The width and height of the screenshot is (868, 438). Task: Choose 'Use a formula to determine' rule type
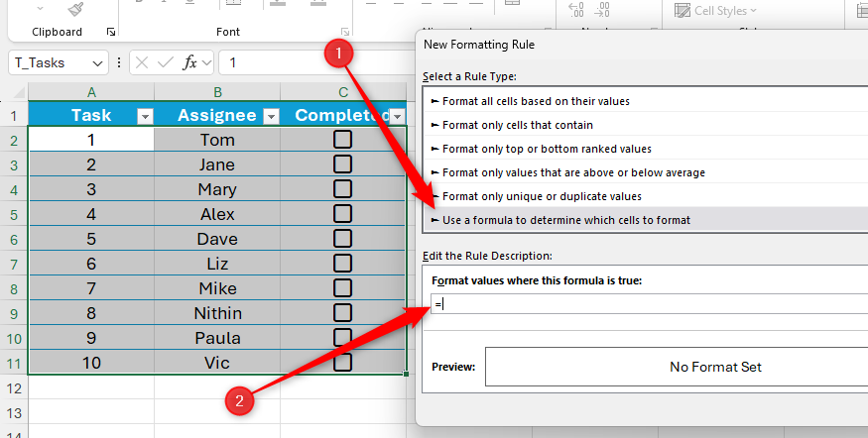[565, 220]
